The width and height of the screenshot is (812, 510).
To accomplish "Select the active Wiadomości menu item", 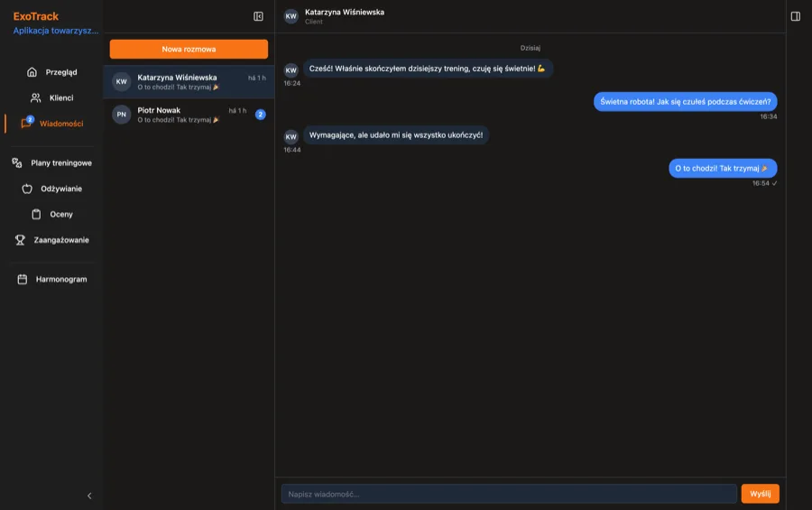I will coord(51,124).
